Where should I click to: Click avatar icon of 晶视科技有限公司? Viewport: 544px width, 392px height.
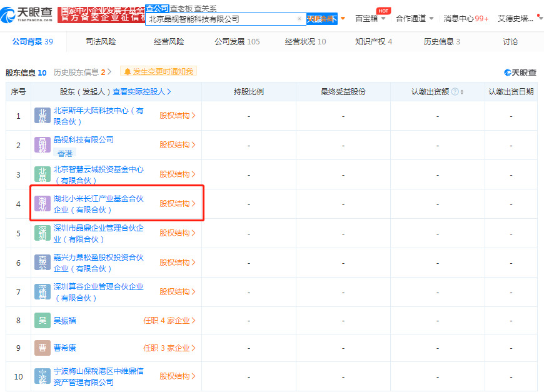[43, 144]
